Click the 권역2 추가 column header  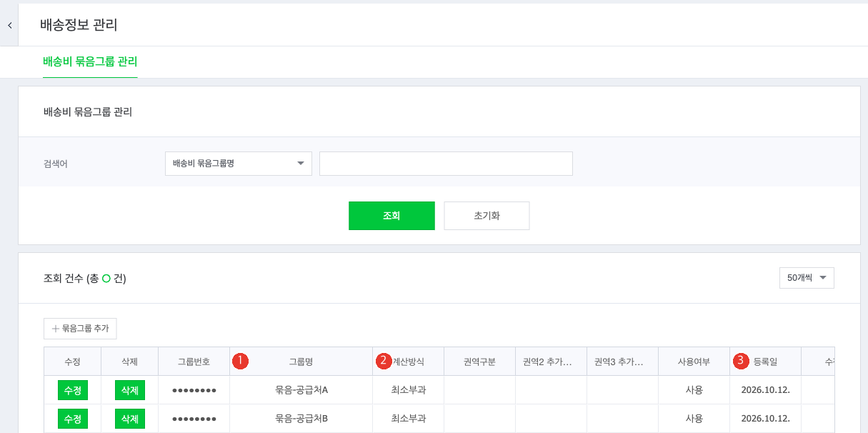(551, 362)
